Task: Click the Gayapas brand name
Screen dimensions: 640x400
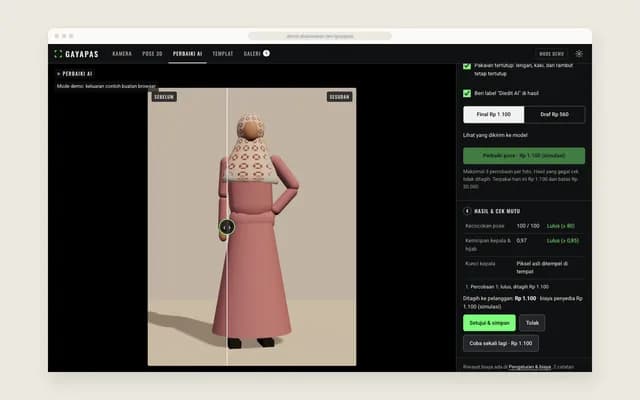Action: pos(82,54)
